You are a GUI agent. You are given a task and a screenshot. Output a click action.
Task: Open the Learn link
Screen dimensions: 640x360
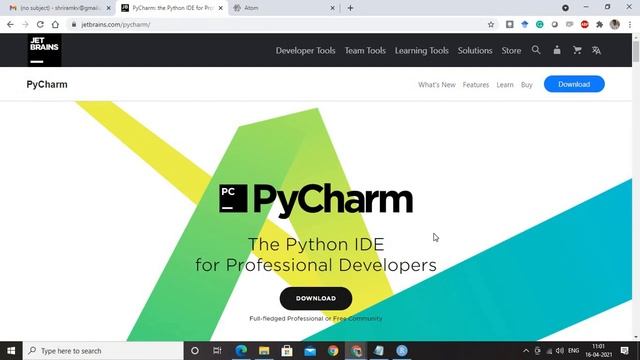[x=505, y=84]
